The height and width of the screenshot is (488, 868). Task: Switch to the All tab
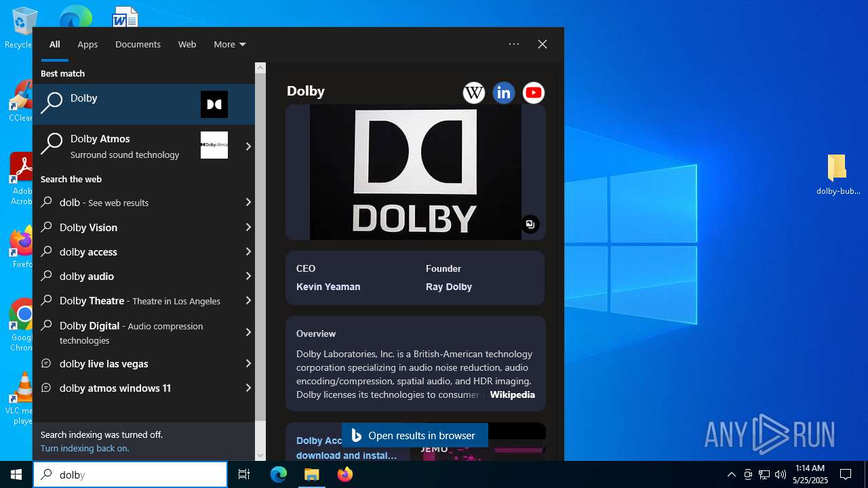(55, 44)
